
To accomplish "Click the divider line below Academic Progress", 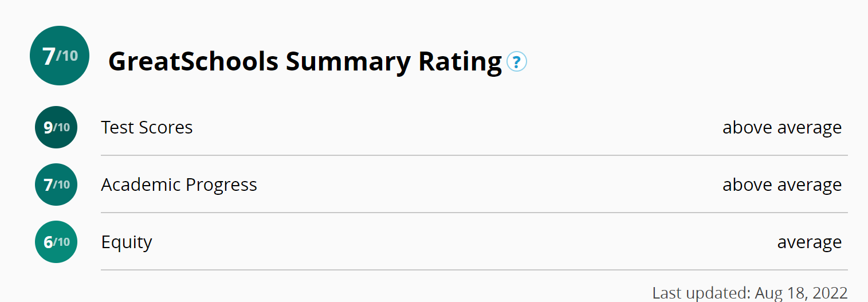I will 474,213.
